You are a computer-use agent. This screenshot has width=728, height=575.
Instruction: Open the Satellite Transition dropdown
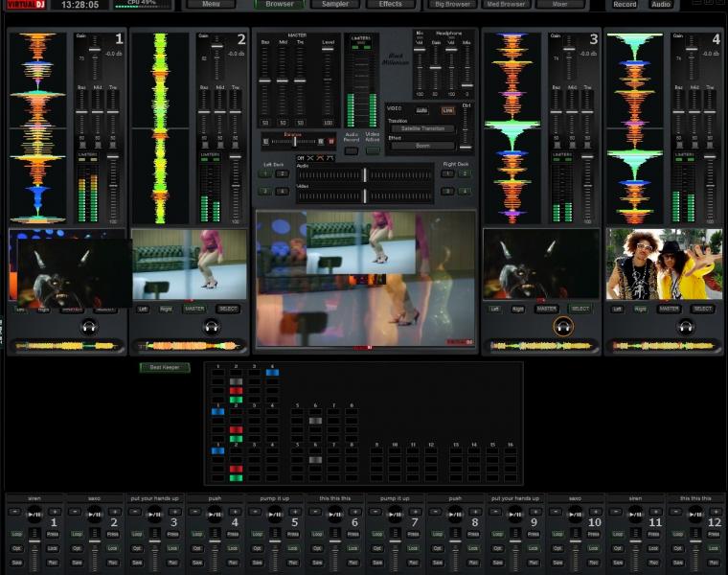[421, 128]
